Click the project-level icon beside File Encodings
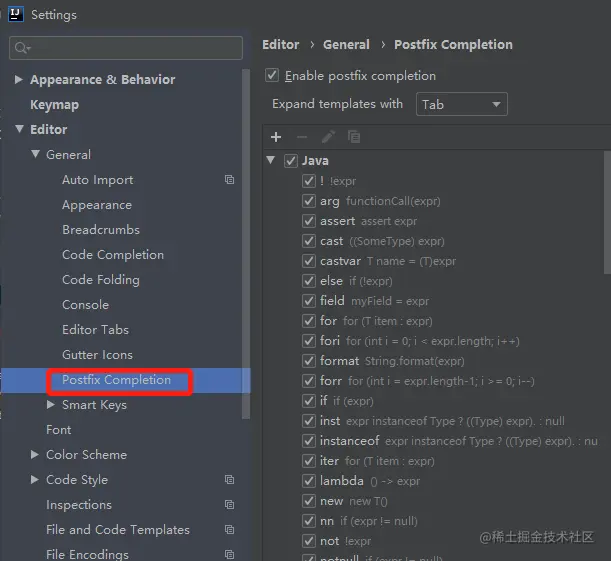Viewport: 611px width, 561px height. 230,554
